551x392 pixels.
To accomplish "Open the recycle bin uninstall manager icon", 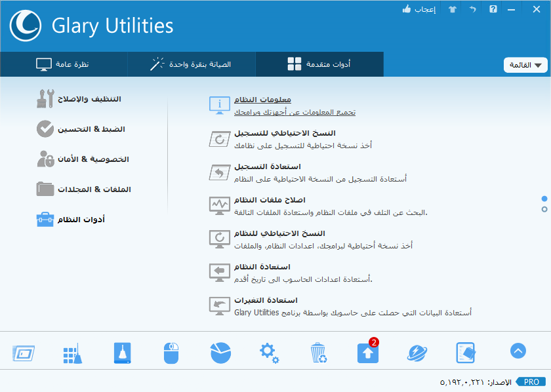I will (319, 353).
